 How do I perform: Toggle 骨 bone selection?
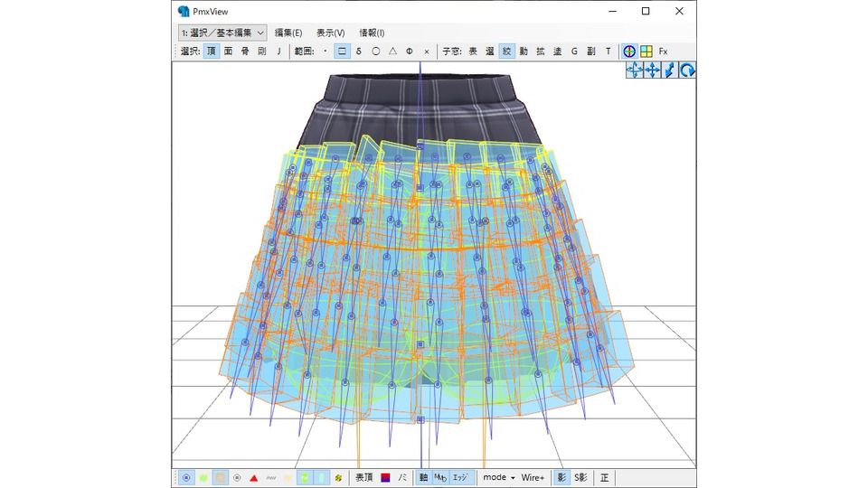point(245,52)
